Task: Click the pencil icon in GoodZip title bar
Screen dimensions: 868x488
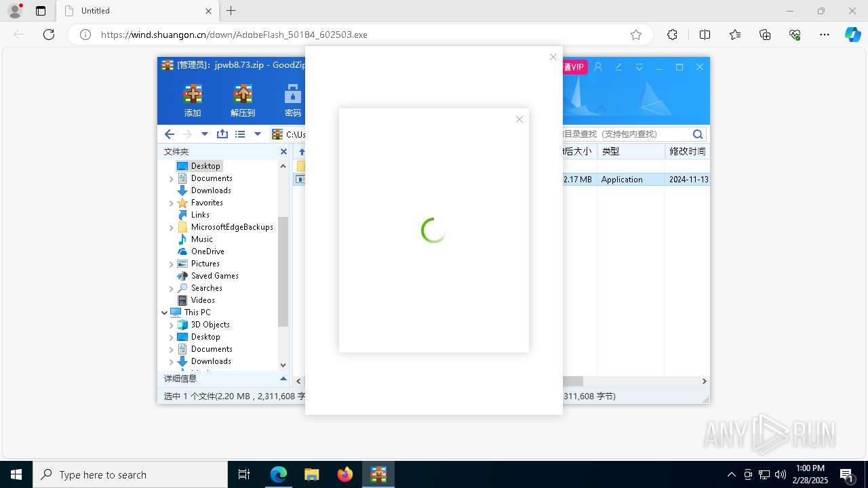Action: click(x=618, y=67)
